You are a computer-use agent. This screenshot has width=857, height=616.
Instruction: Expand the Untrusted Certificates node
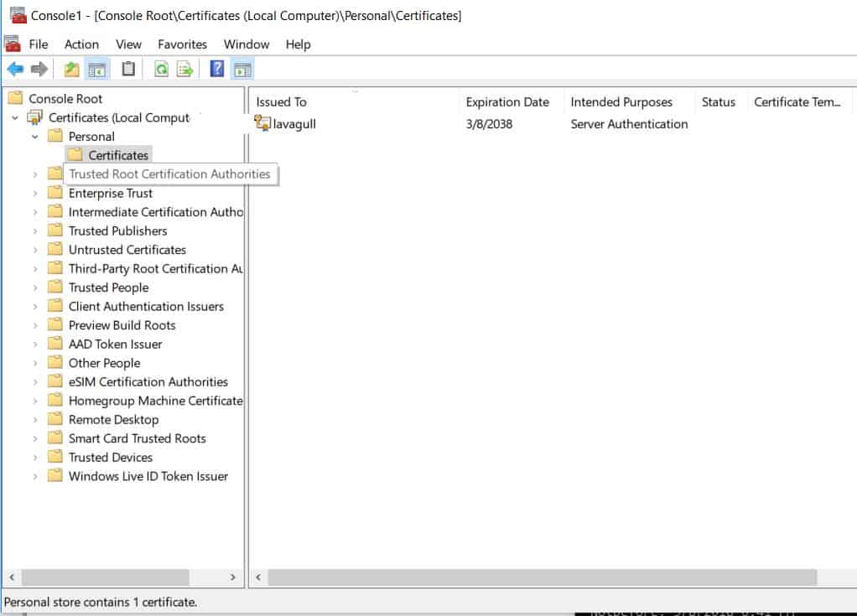[35, 250]
